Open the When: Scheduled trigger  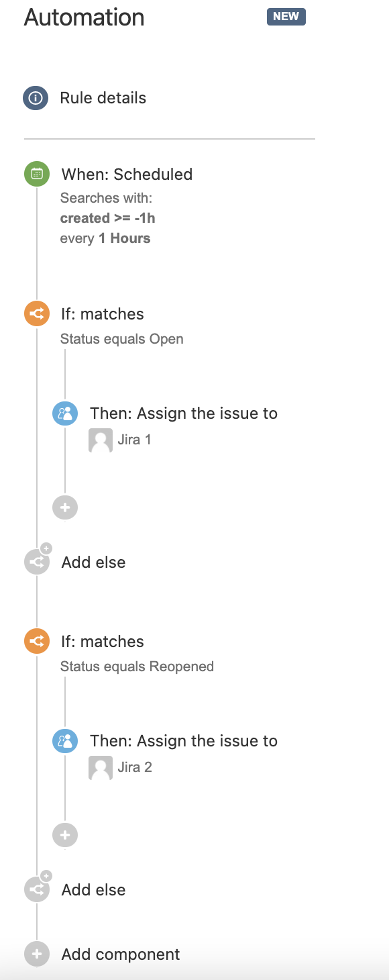point(127,175)
